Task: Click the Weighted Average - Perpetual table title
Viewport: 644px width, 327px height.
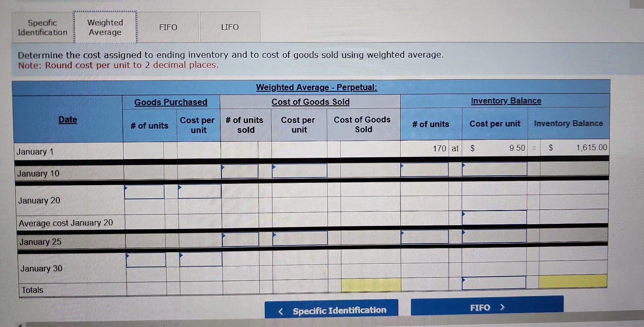Action: [x=317, y=87]
